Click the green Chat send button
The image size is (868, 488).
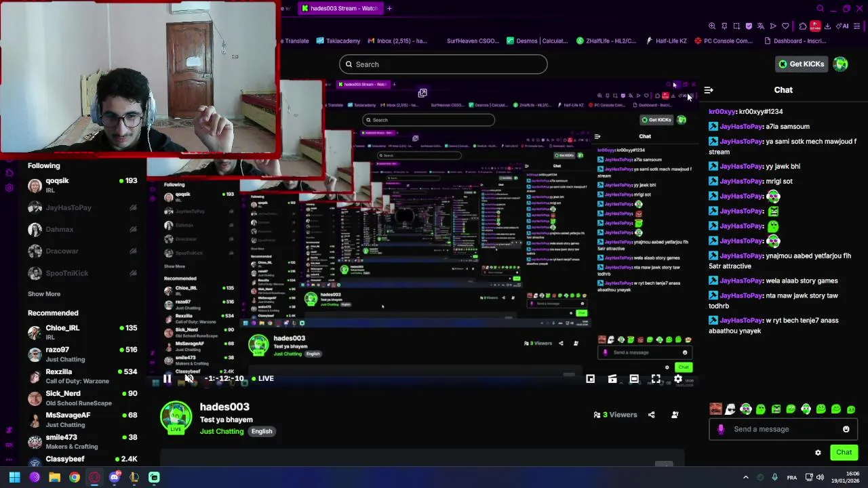844,452
